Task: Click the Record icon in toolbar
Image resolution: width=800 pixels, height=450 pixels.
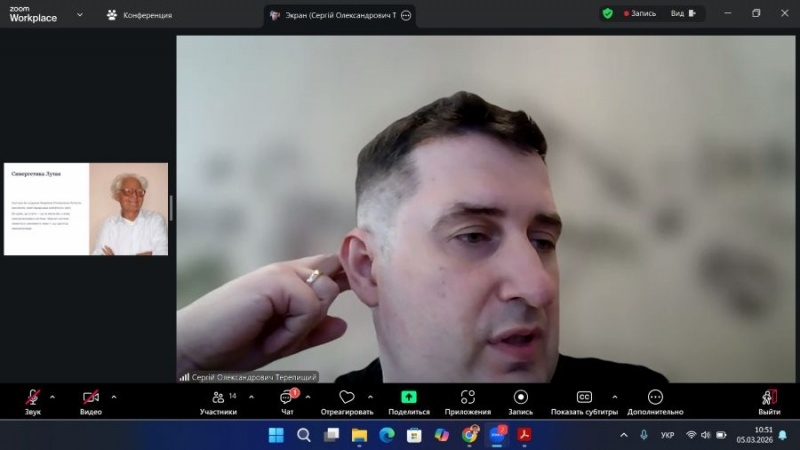Action: coord(520,397)
